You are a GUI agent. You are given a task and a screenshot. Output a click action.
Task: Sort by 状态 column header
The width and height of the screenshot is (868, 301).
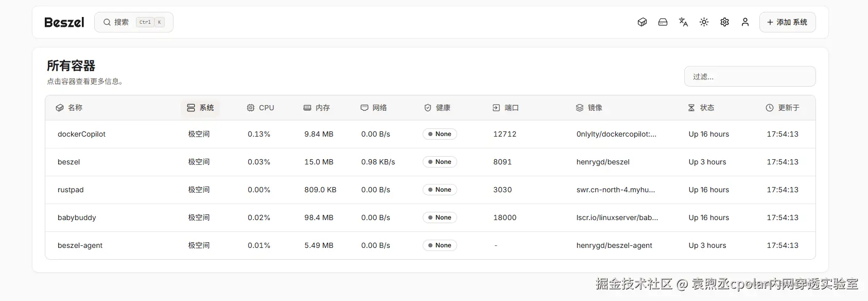[701, 108]
